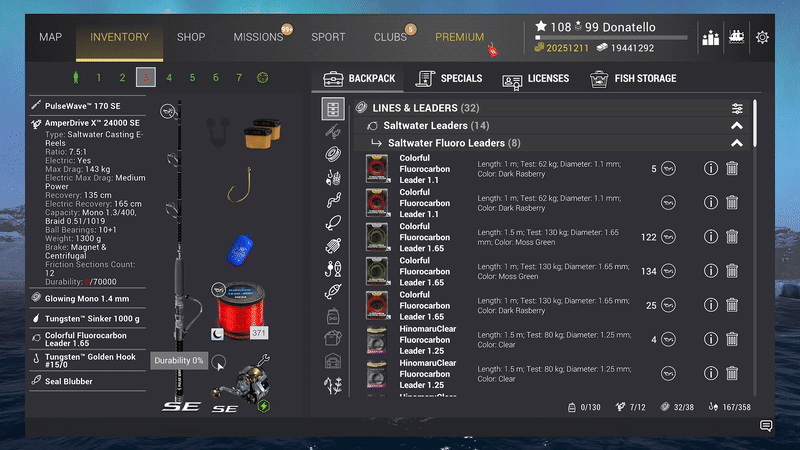Image resolution: width=800 pixels, height=450 pixels.
Task: Expand the AmperDrive X 24000 SE reel details
Action: [88, 123]
